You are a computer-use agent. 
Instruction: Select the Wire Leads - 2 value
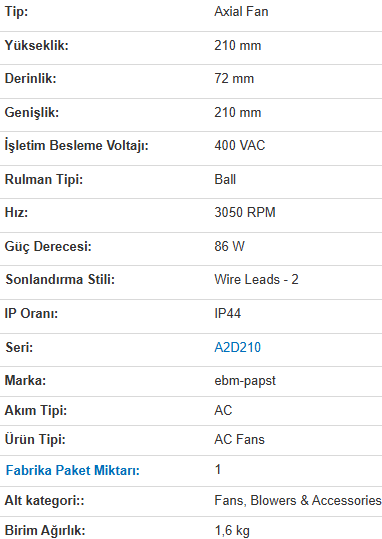click(x=256, y=279)
